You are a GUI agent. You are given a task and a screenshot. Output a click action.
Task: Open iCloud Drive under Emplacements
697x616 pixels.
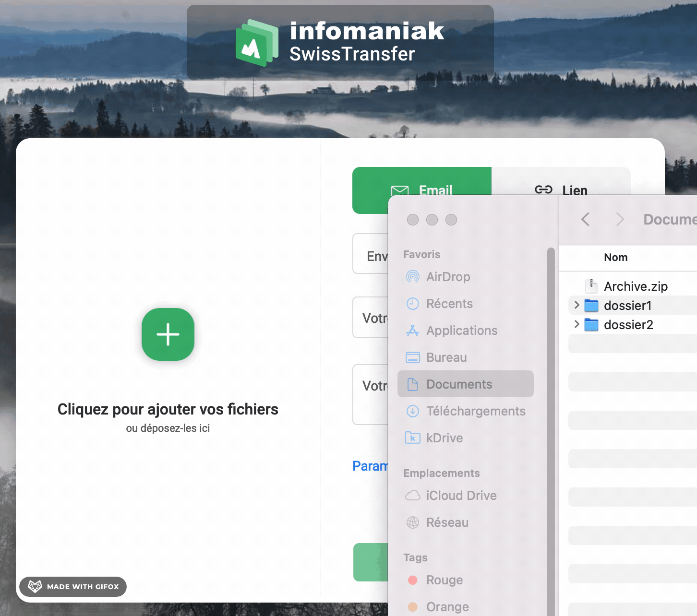tap(461, 496)
